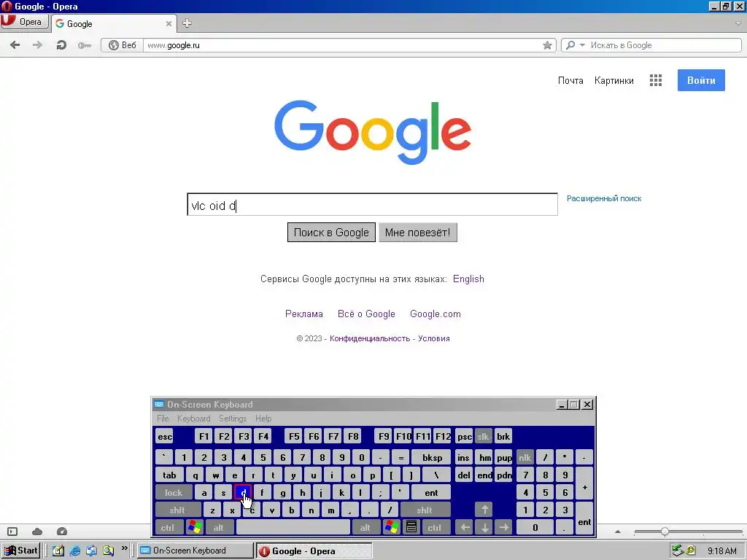Open the Opera menu button

[x=25, y=22]
